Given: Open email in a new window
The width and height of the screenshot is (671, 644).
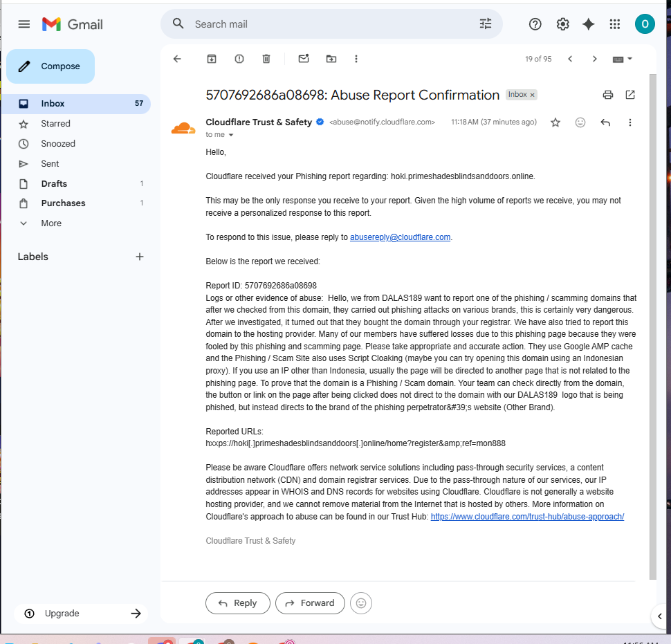Looking at the screenshot, I should pos(630,95).
